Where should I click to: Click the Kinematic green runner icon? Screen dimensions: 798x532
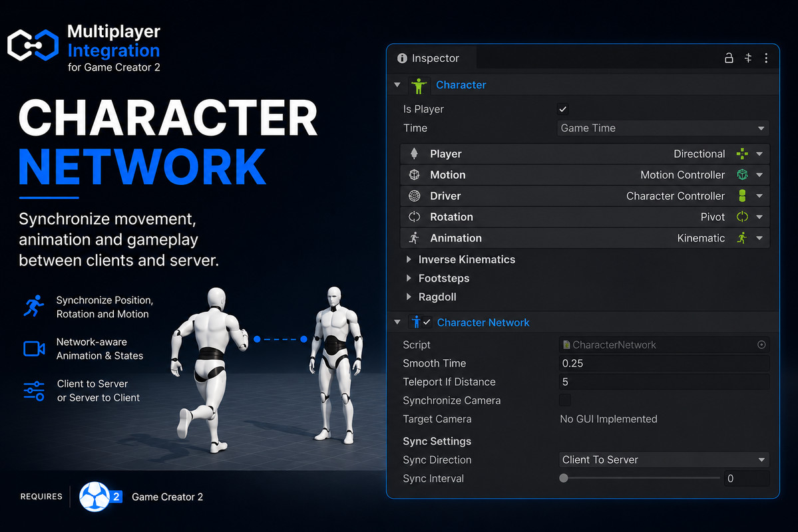[x=742, y=238]
